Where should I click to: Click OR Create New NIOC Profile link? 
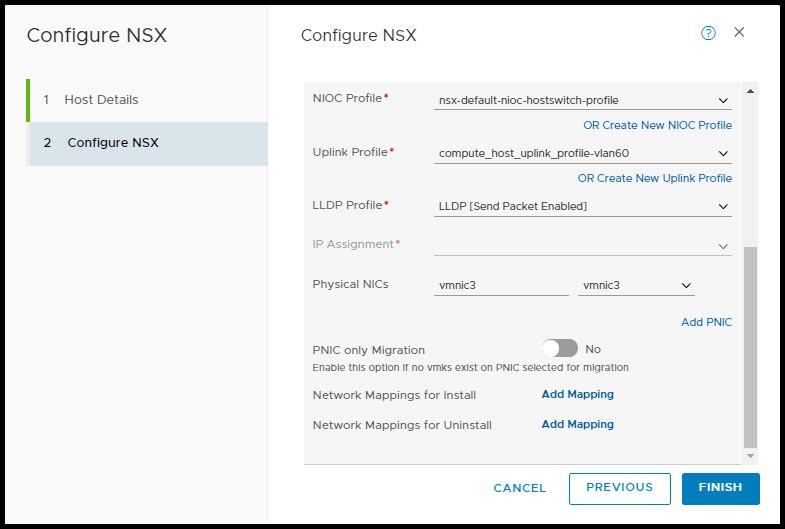(x=657, y=125)
